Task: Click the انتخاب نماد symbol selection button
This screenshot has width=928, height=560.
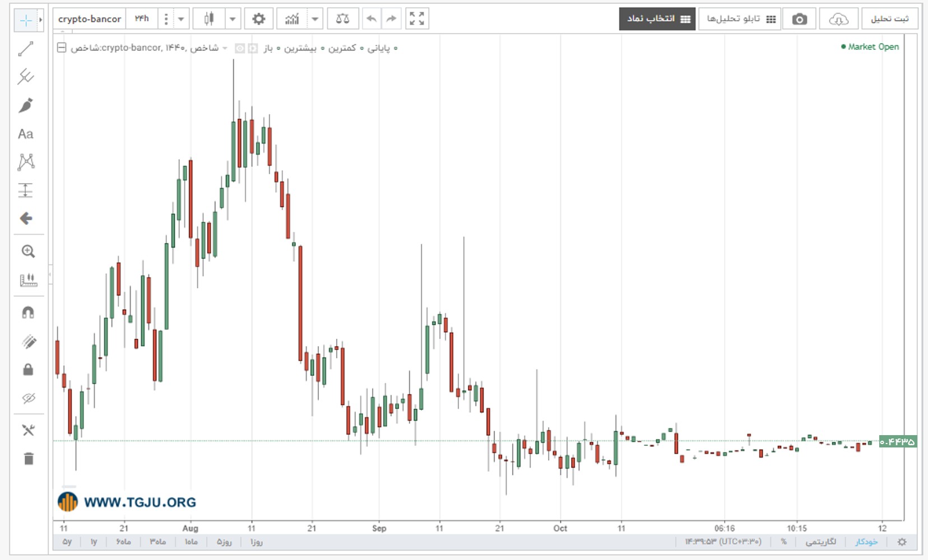Action: pyautogui.click(x=657, y=19)
